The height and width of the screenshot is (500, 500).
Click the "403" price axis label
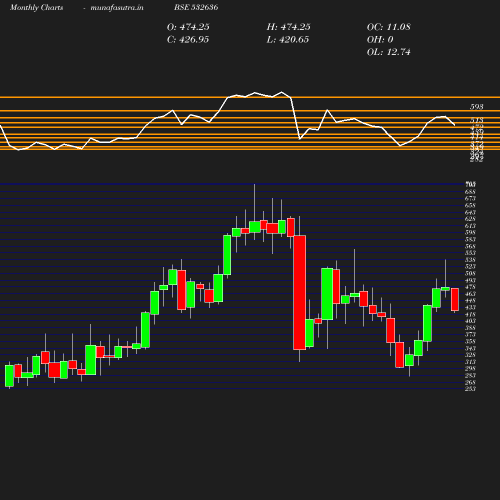(470, 321)
